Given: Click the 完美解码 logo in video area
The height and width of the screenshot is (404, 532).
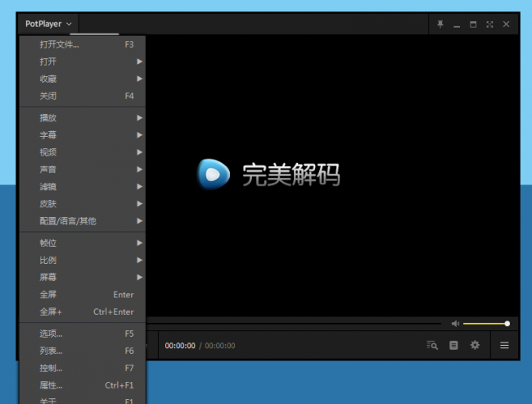Looking at the screenshot, I should (268, 175).
